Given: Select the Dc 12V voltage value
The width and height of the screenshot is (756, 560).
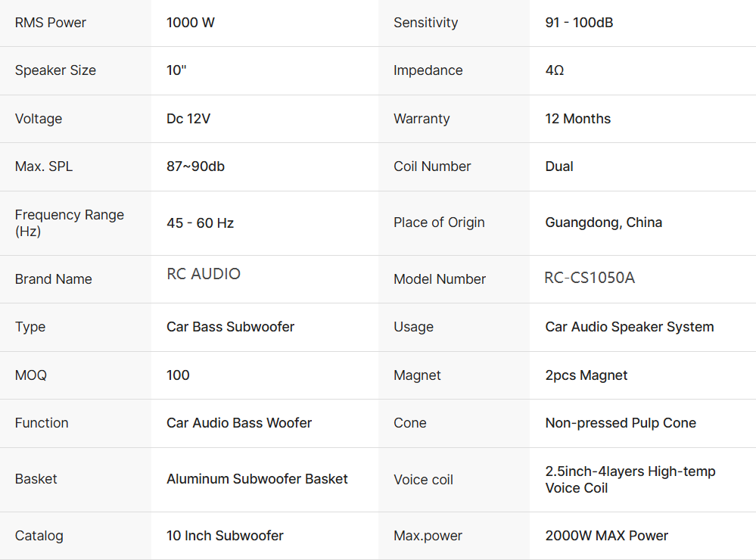Looking at the screenshot, I should [190, 119].
